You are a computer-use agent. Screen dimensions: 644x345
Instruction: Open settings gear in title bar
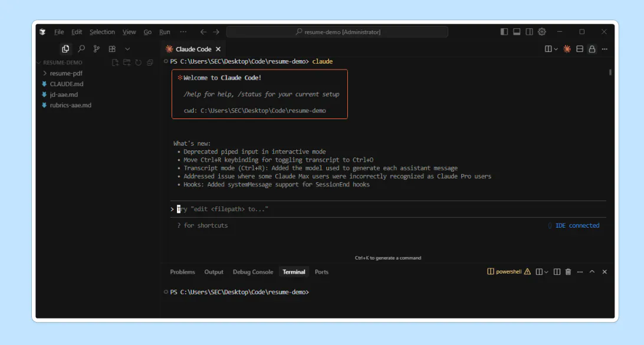pyautogui.click(x=542, y=32)
